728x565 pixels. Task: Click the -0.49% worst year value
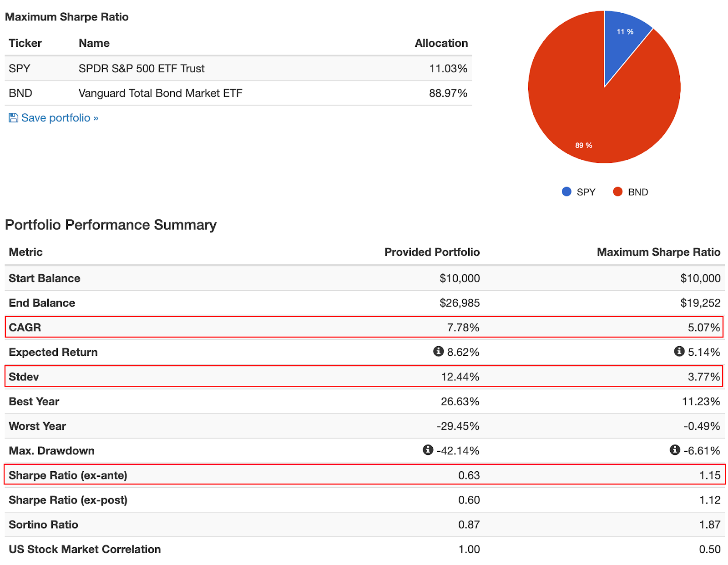[702, 426]
